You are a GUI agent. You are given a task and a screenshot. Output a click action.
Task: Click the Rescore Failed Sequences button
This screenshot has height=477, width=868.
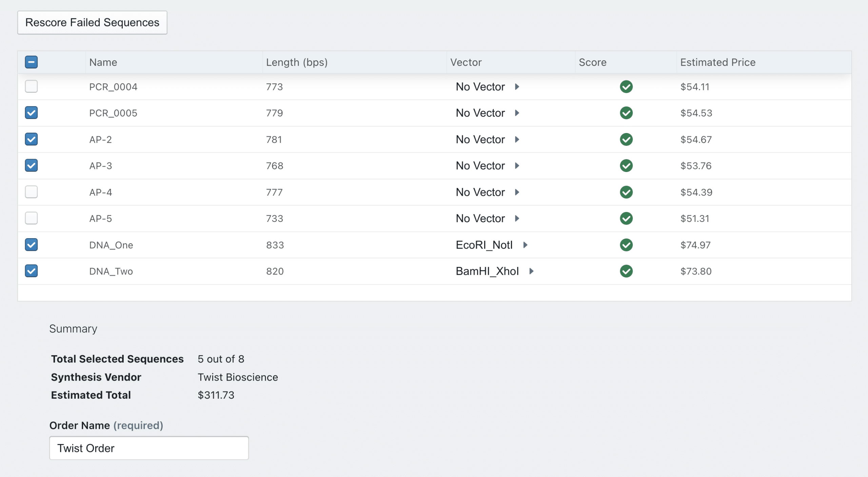92,22
